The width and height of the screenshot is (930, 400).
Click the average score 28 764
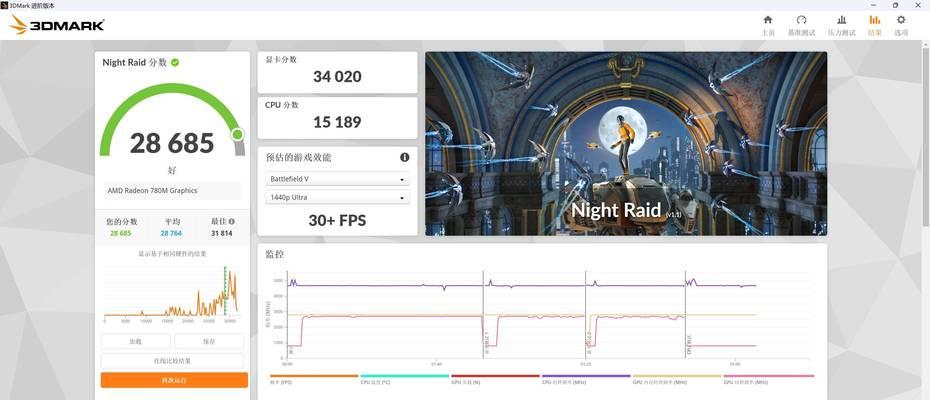point(171,233)
